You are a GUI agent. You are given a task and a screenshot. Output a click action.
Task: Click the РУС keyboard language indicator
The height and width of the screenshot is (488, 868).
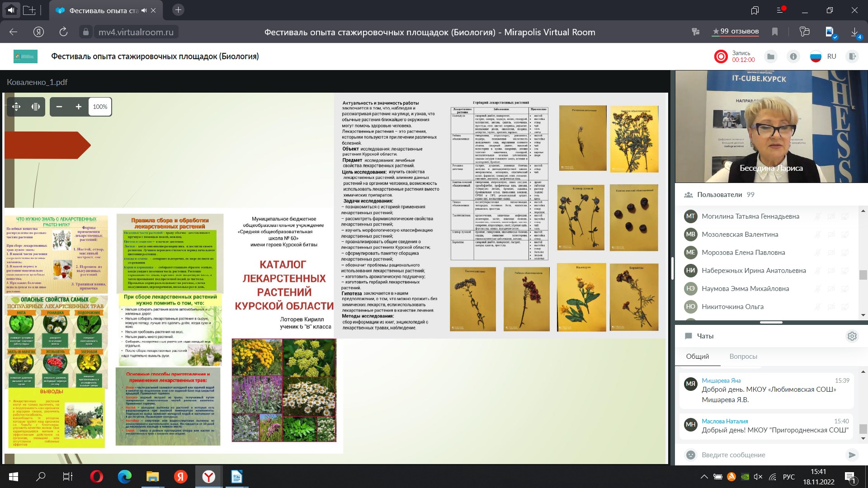point(788,476)
